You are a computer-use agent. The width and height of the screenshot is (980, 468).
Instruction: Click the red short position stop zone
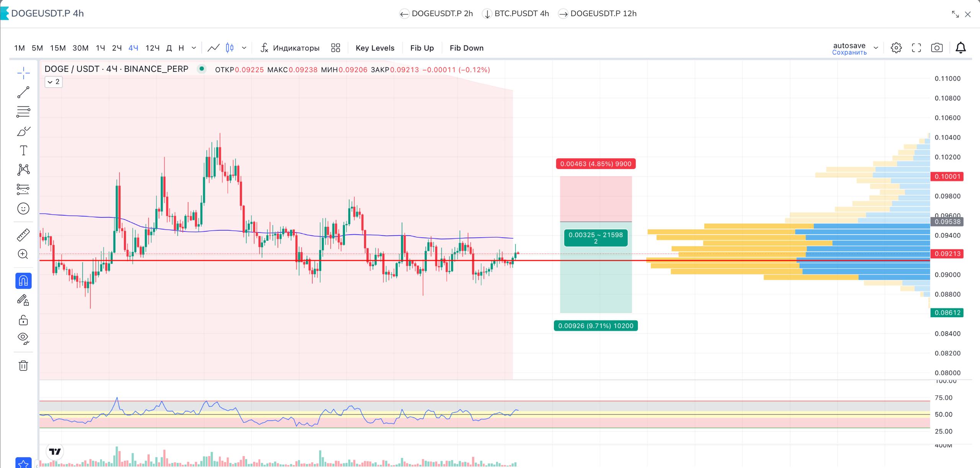596,199
